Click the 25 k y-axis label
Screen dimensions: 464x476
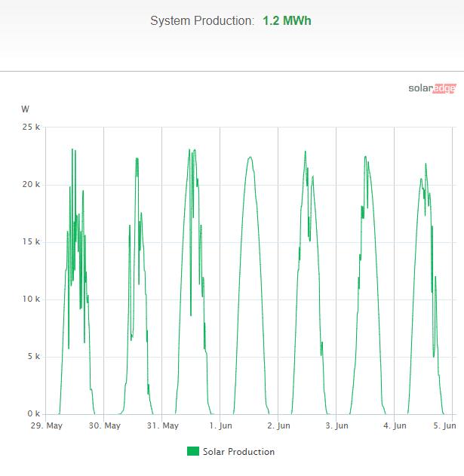[x=32, y=127]
